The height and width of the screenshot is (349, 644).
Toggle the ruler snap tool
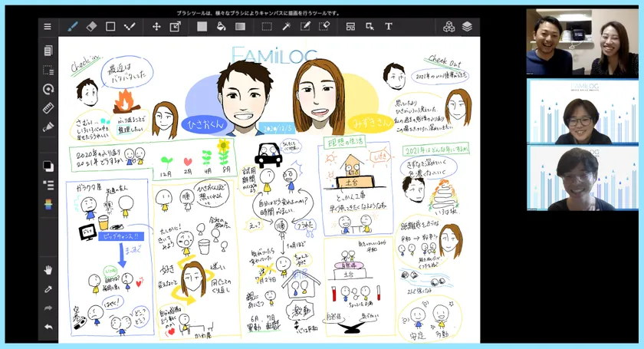48,107
